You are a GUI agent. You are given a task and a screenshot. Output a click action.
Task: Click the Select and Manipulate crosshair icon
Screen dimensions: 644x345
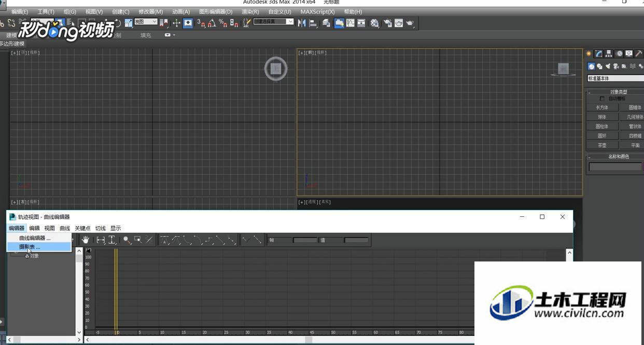click(x=177, y=23)
